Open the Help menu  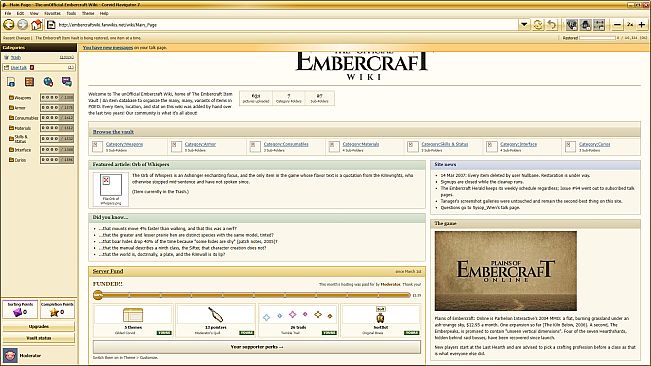click(104, 13)
